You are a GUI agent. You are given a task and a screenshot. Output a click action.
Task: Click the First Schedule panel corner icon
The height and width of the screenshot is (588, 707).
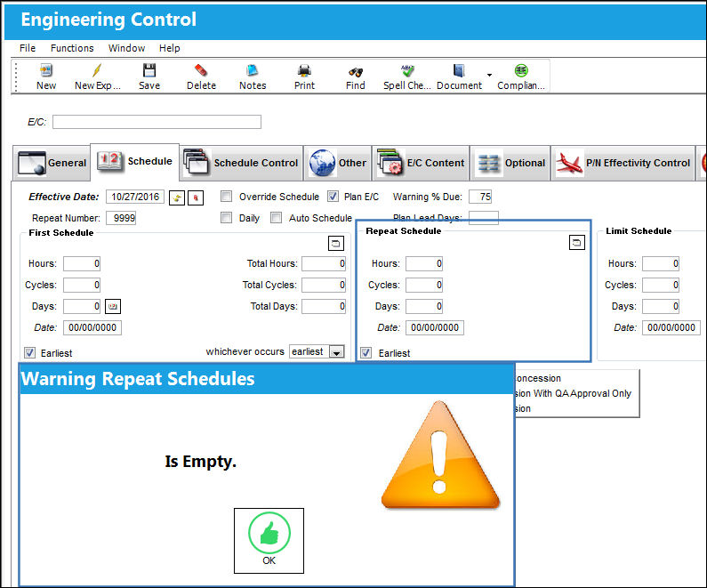coord(336,244)
